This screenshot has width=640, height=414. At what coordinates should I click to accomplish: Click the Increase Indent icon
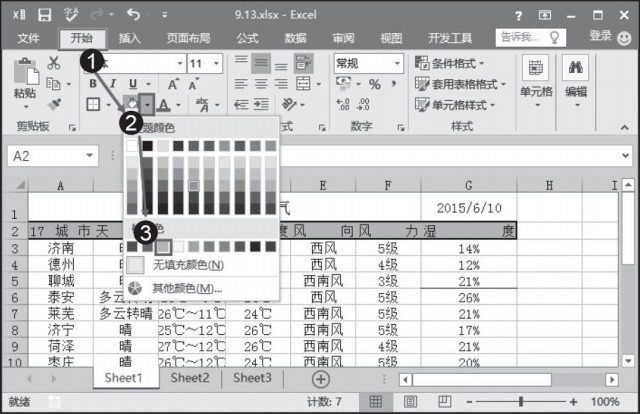tap(261, 105)
